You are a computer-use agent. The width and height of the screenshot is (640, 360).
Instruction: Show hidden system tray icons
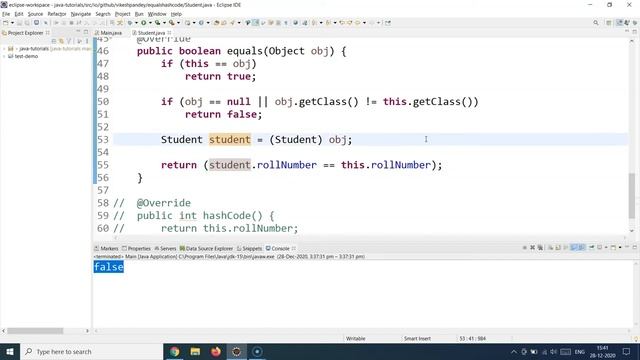tap(514, 351)
